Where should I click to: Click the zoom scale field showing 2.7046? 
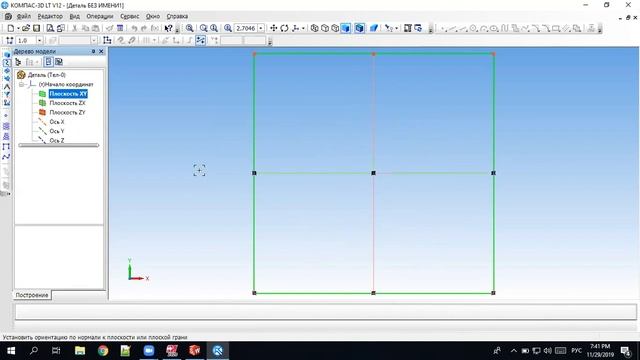click(x=246, y=28)
